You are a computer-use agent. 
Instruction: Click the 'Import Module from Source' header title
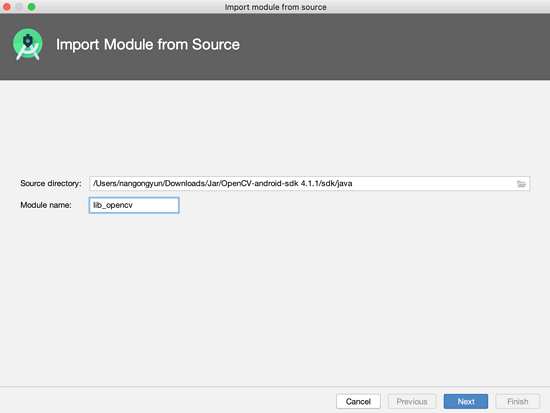pyautogui.click(x=148, y=45)
